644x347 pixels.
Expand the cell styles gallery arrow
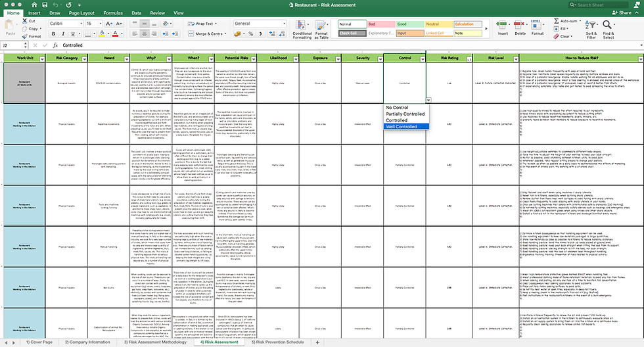tap(486, 29)
